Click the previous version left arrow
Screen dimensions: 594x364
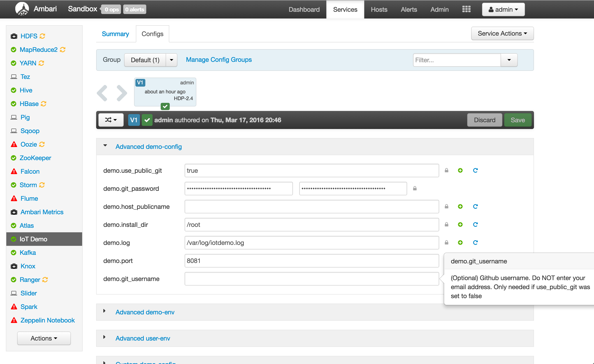[102, 93]
